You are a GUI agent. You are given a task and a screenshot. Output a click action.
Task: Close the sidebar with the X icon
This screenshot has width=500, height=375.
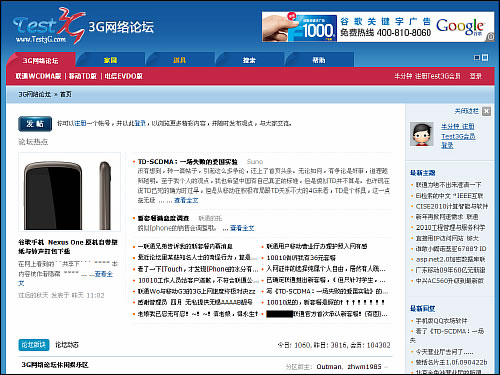coord(487,111)
